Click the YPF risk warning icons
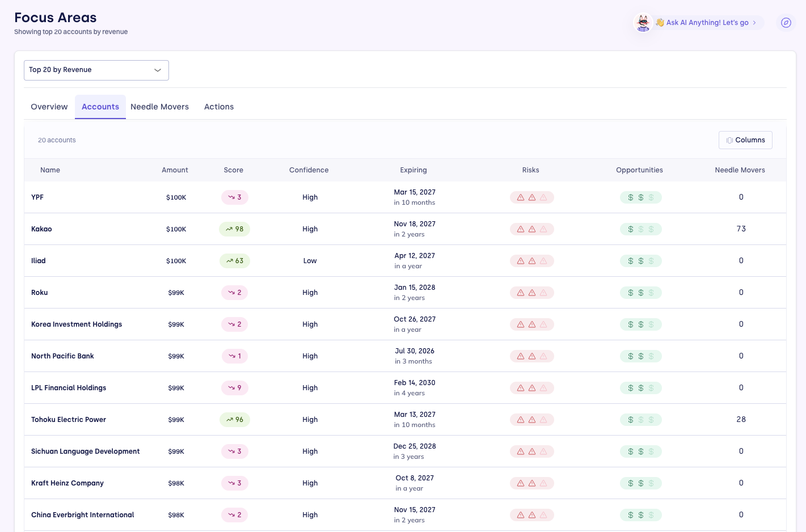Viewport: 806px width, 532px height. [532, 197]
